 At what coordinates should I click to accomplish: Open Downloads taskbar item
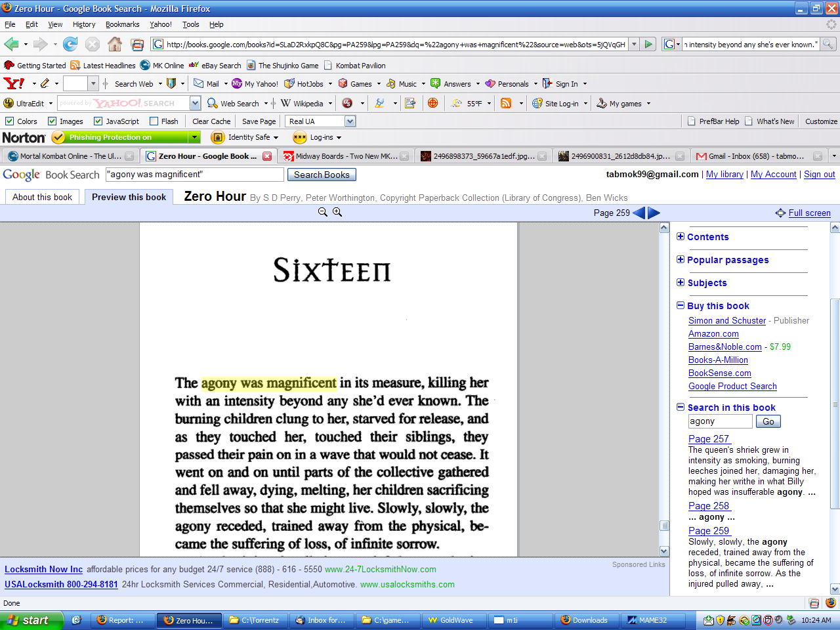tap(587, 620)
